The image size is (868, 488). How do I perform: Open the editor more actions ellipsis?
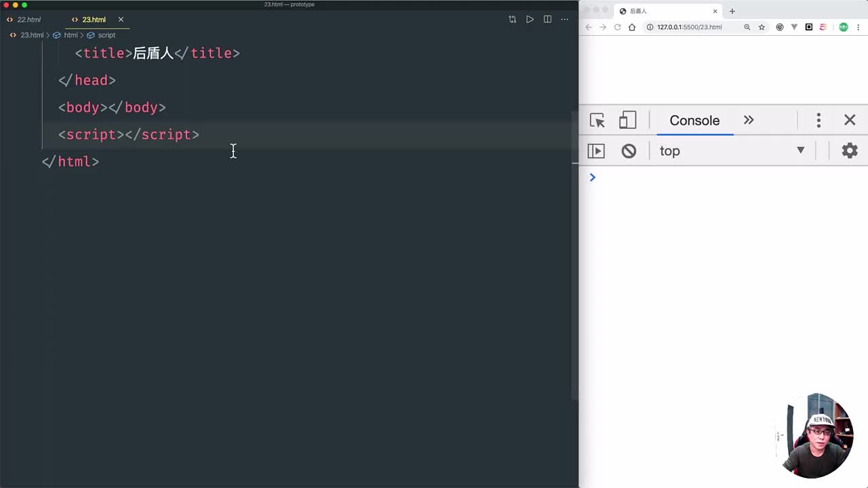click(565, 20)
